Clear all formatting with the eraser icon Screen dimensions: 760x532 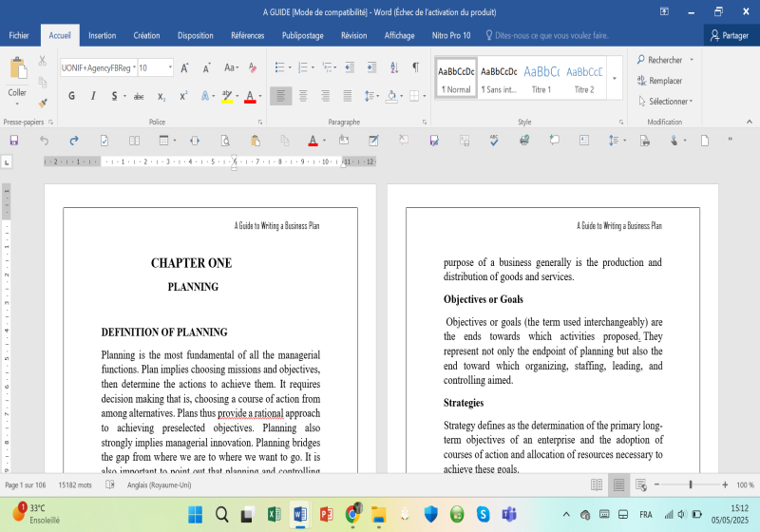(253, 67)
